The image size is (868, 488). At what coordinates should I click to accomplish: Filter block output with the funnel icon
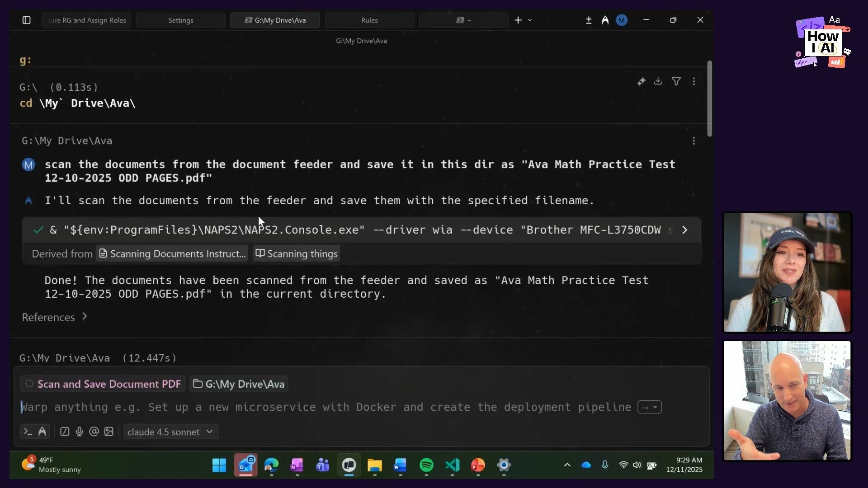(676, 81)
